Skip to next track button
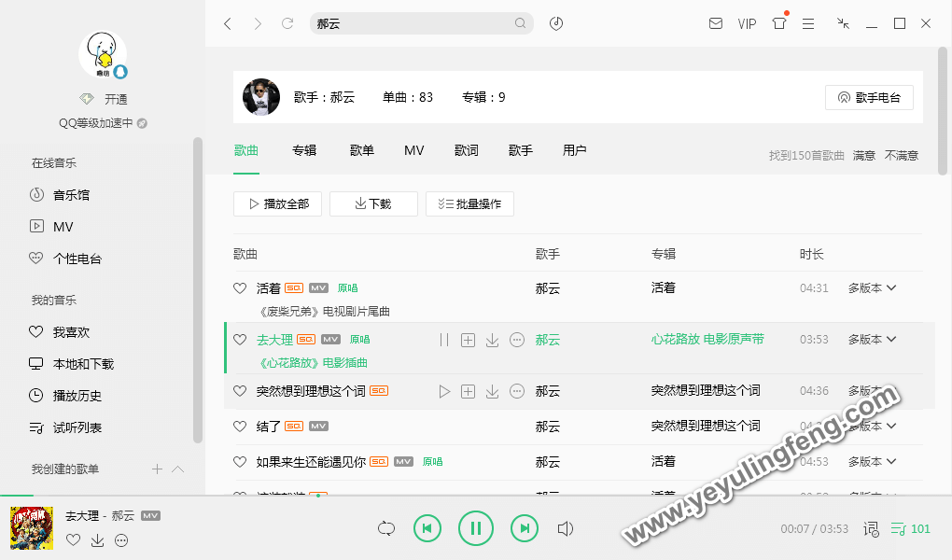Screen dimensions: 952x560 [x=525, y=528]
